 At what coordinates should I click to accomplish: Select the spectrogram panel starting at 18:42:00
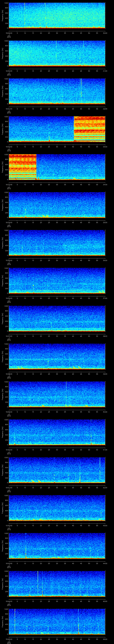57,508
